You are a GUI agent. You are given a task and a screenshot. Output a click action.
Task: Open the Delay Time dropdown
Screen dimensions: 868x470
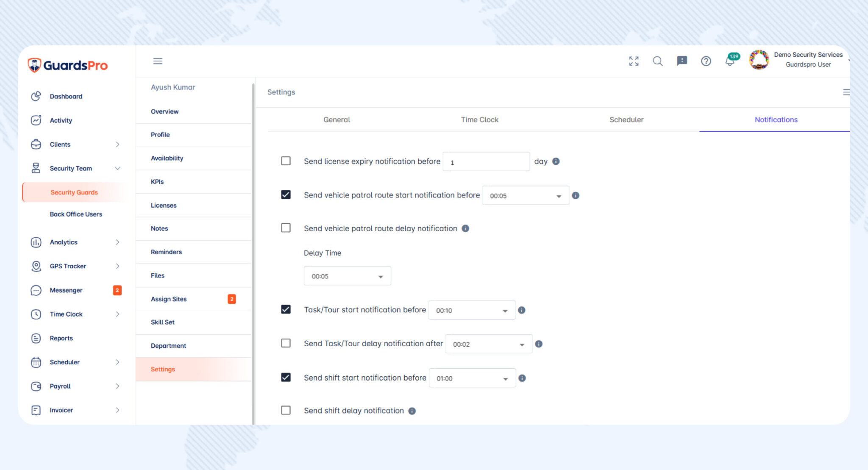coord(347,276)
